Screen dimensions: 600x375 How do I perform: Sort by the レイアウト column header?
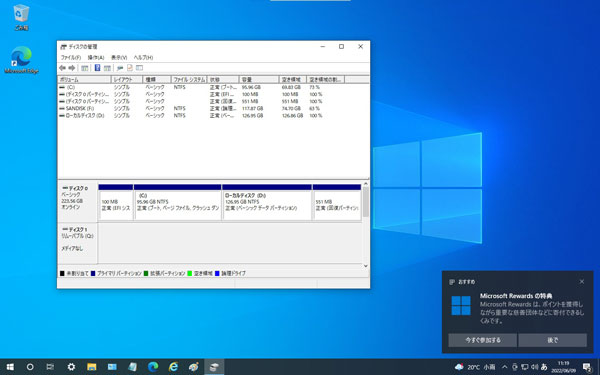pos(127,80)
